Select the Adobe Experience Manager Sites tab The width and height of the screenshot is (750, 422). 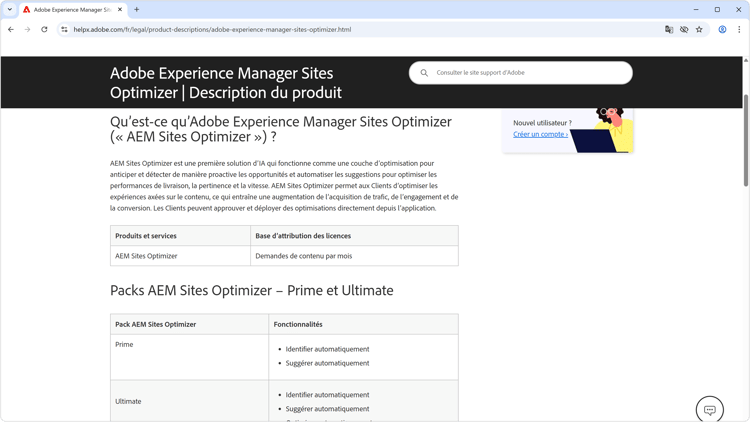(73, 10)
